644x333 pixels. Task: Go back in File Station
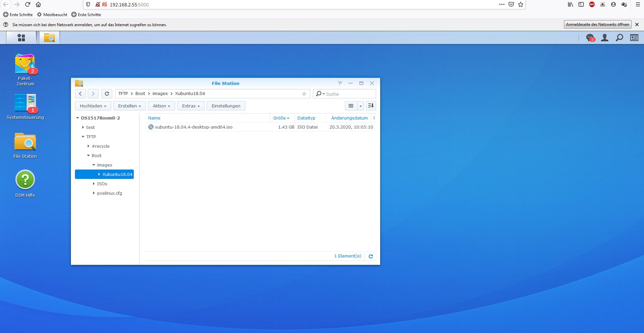coord(80,94)
